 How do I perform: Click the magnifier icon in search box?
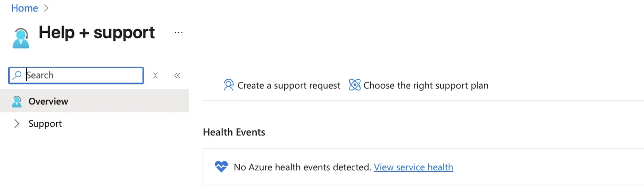click(17, 75)
